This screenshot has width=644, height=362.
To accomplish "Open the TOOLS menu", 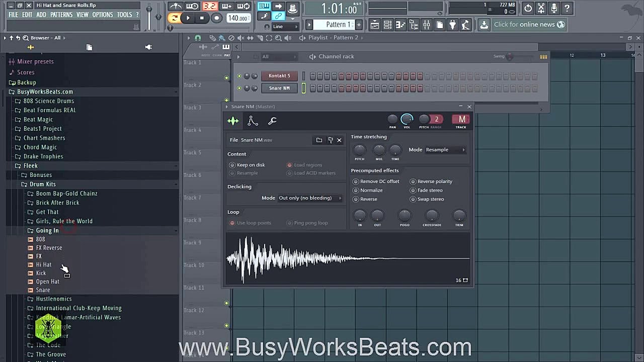I will pyautogui.click(x=124, y=15).
